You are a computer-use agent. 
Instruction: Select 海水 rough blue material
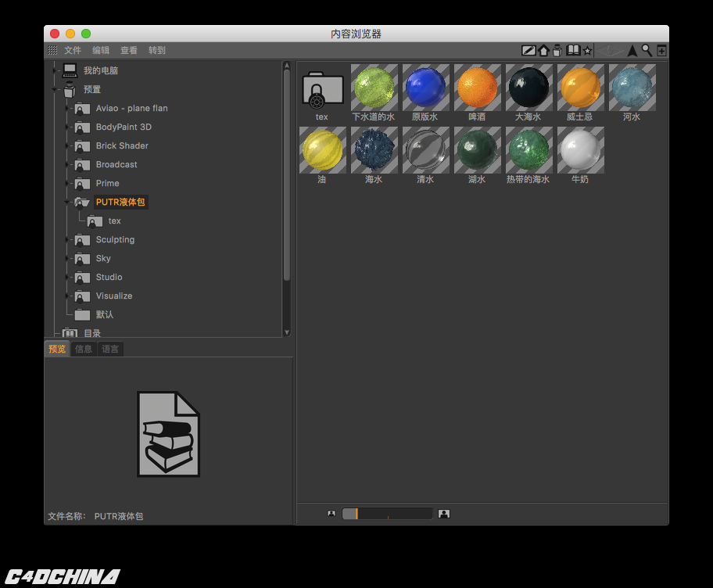click(374, 150)
